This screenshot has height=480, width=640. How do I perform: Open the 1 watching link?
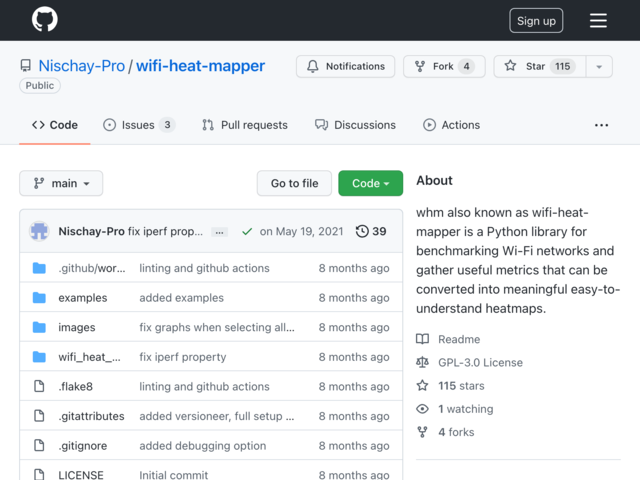(455, 409)
